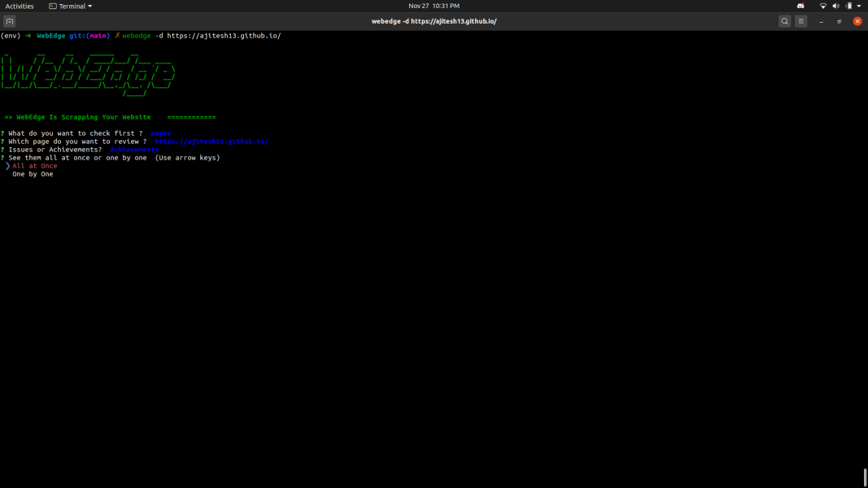Screen dimensions: 868x488
Task: Click the https://ajitesh13.github.io/ answer link
Action: click(x=212, y=142)
